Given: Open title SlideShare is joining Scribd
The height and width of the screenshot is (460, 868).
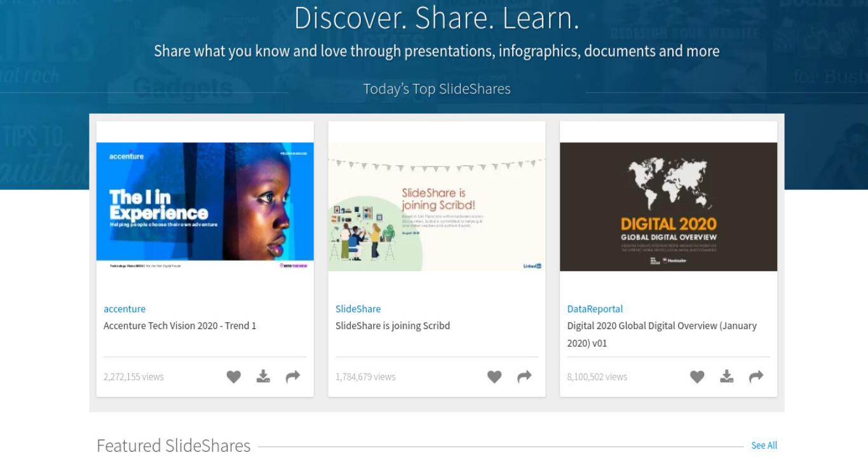Looking at the screenshot, I should [x=393, y=325].
